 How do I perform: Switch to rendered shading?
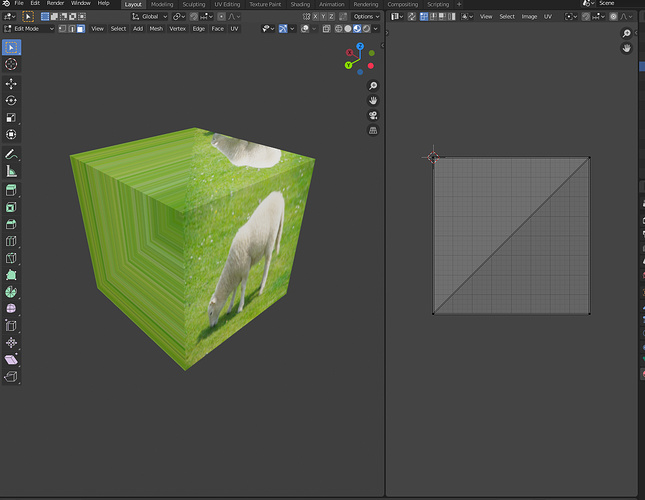[366, 29]
